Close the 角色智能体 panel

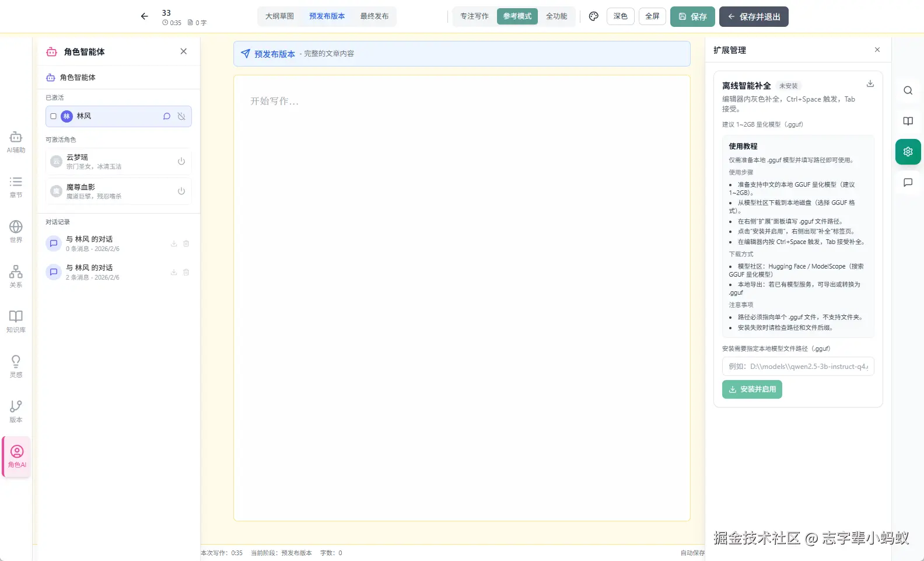[184, 51]
